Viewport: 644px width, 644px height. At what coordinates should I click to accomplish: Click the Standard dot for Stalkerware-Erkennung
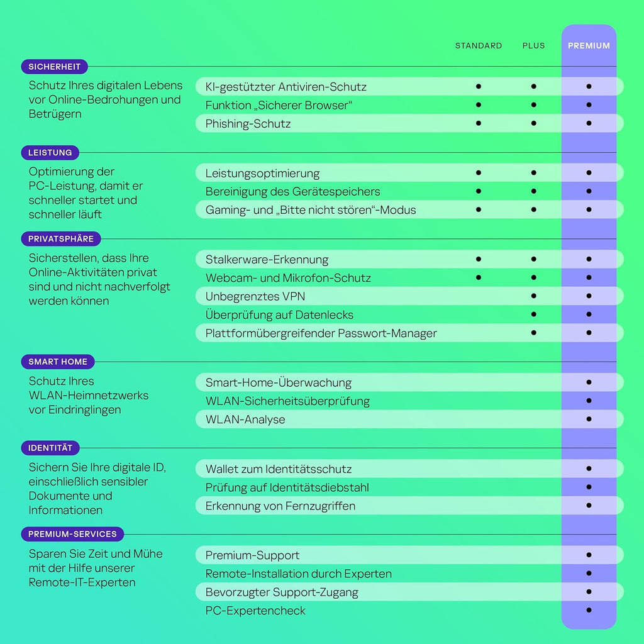click(x=479, y=258)
